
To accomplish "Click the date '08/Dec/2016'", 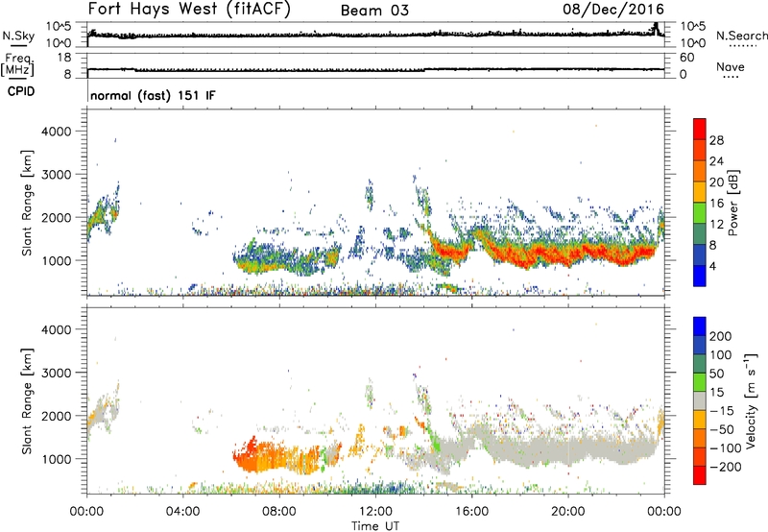I will [613, 9].
